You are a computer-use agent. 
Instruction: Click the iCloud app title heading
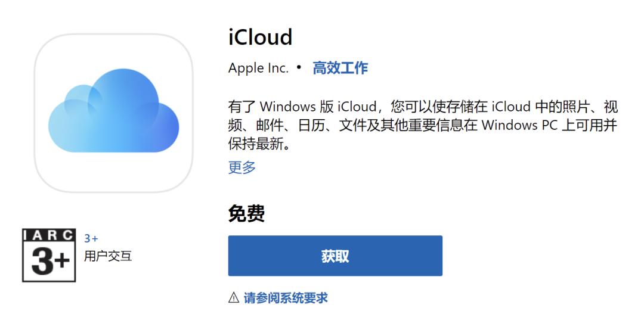[260, 37]
